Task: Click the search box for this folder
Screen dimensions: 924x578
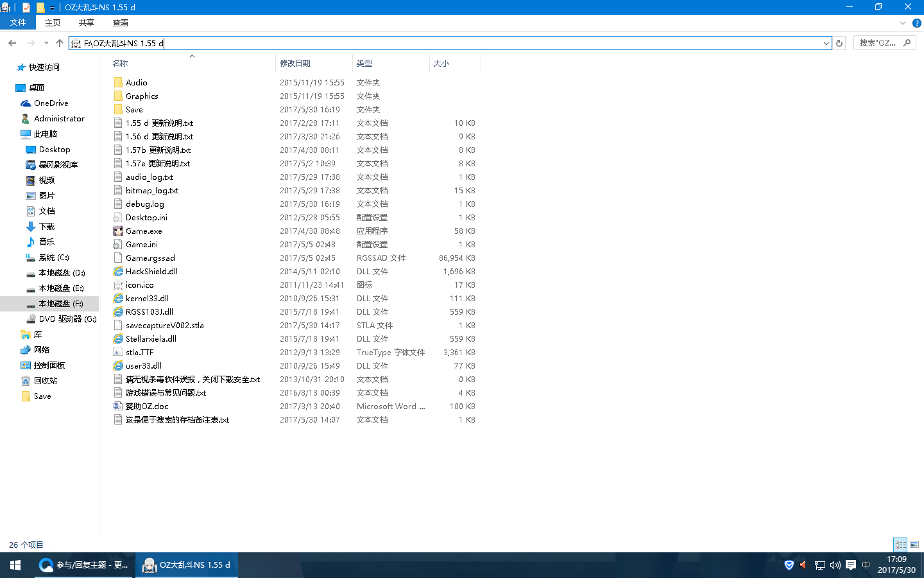Action: pyautogui.click(x=884, y=43)
